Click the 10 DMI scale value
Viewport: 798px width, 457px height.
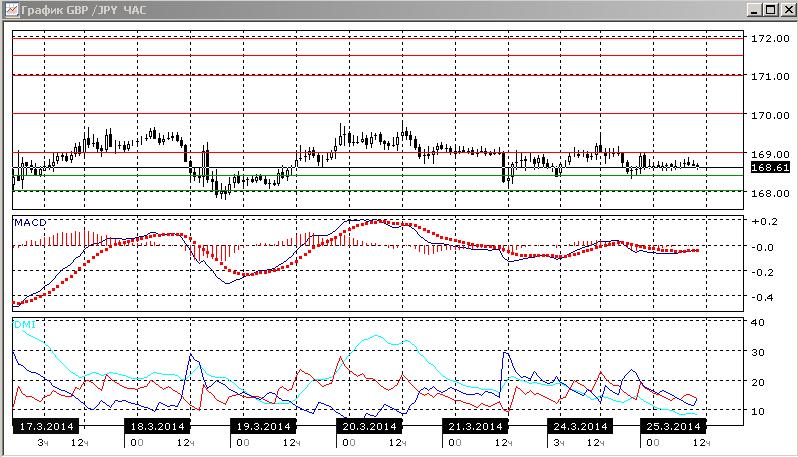pos(758,411)
